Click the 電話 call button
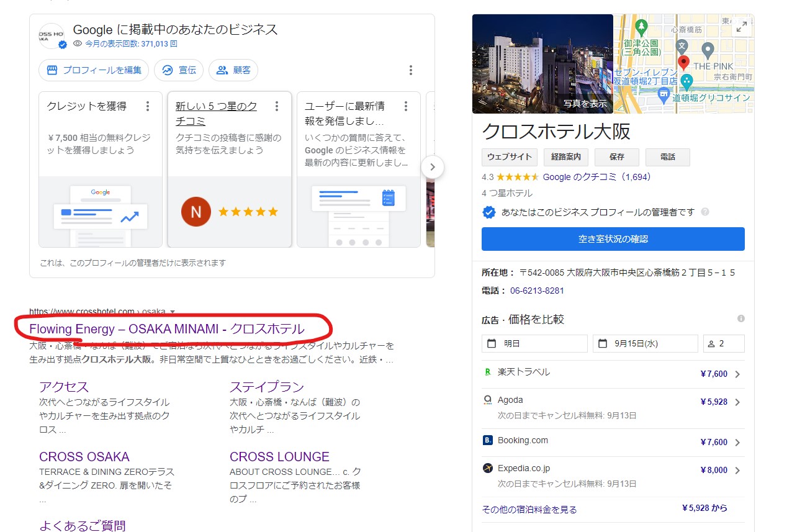Screen dimensions: 792x532 point(668,157)
